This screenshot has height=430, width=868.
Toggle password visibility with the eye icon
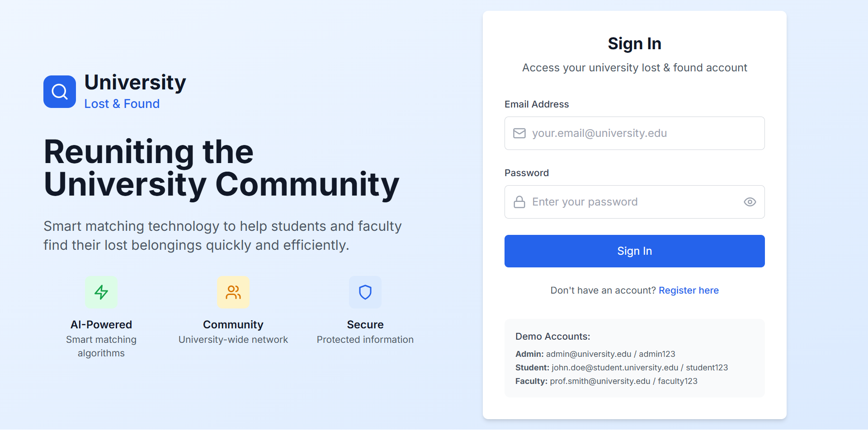[x=750, y=202]
